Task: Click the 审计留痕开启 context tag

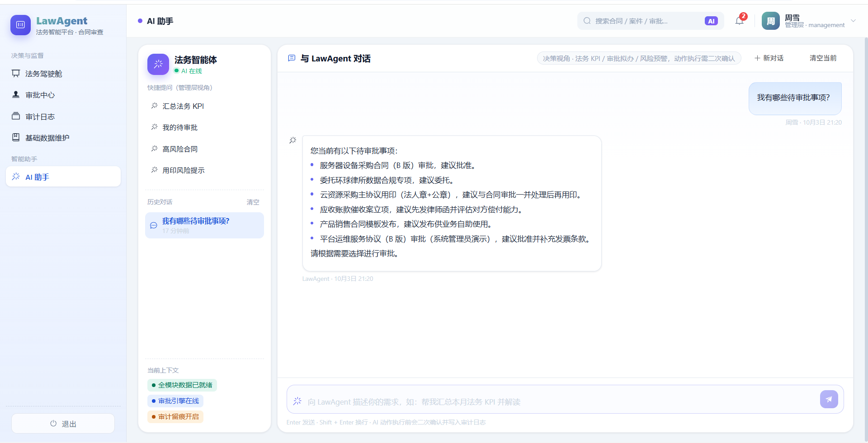Action: coord(175,417)
